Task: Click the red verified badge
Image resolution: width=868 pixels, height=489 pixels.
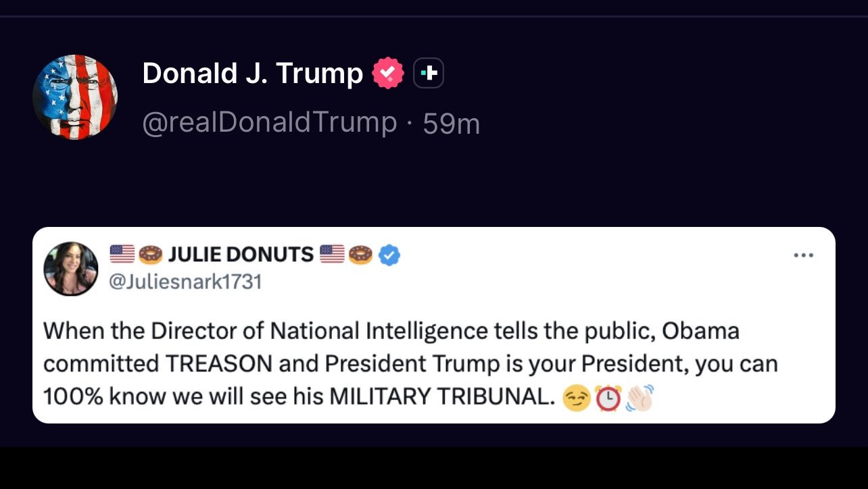Action: click(x=388, y=73)
